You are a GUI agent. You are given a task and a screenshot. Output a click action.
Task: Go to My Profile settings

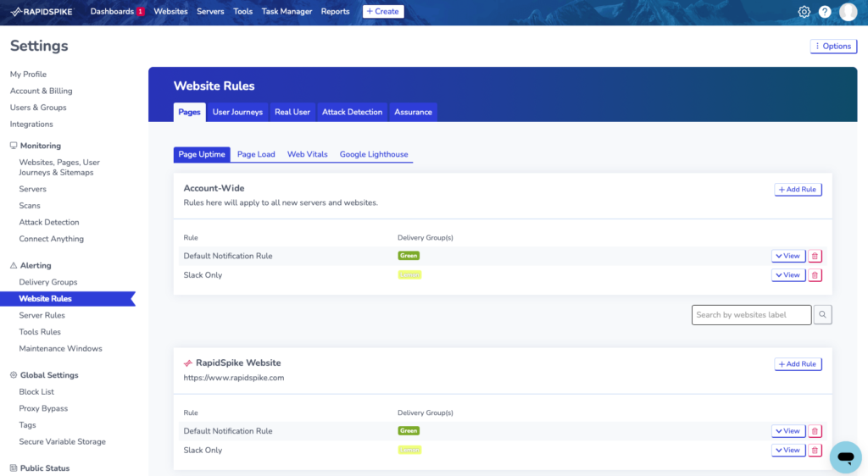coord(28,74)
